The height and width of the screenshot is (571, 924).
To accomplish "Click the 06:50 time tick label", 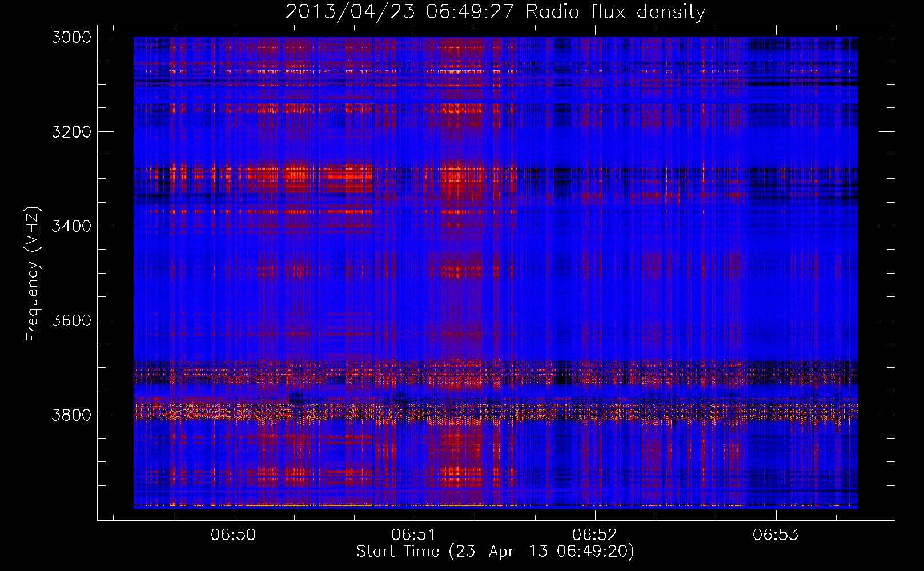I will [234, 535].
